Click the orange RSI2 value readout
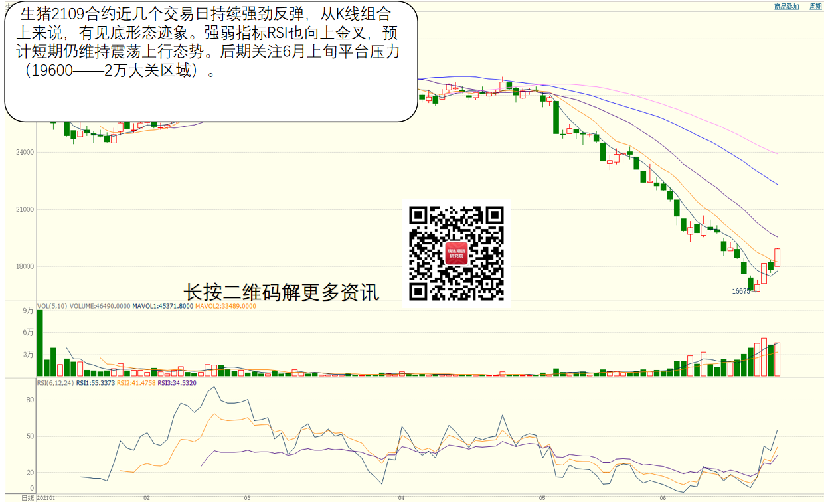This screenshot has height=504, width=828. click(136, 383)
